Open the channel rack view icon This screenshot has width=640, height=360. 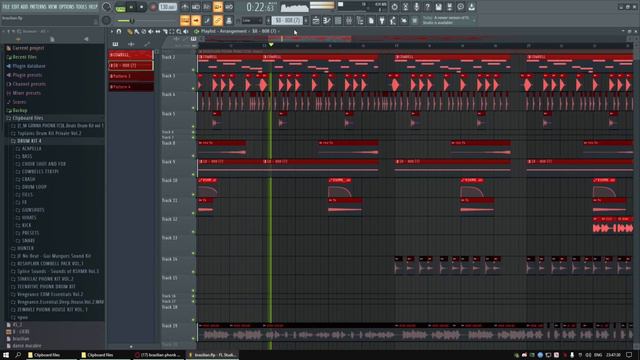(338, 20)
